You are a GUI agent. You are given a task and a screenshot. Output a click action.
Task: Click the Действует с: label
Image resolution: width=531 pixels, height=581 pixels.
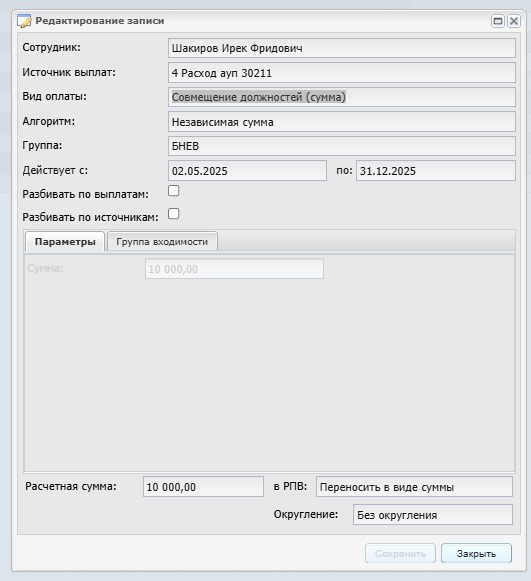[x=55, y=170]
